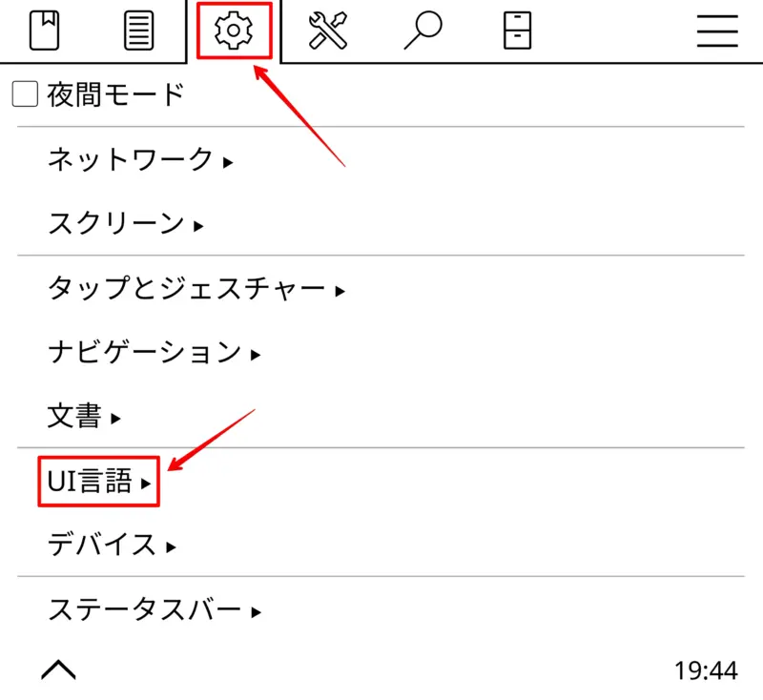Open the UI言語 language menu entry
The width and height of the screenshot is (763, 700).
(x=91, y=482)
